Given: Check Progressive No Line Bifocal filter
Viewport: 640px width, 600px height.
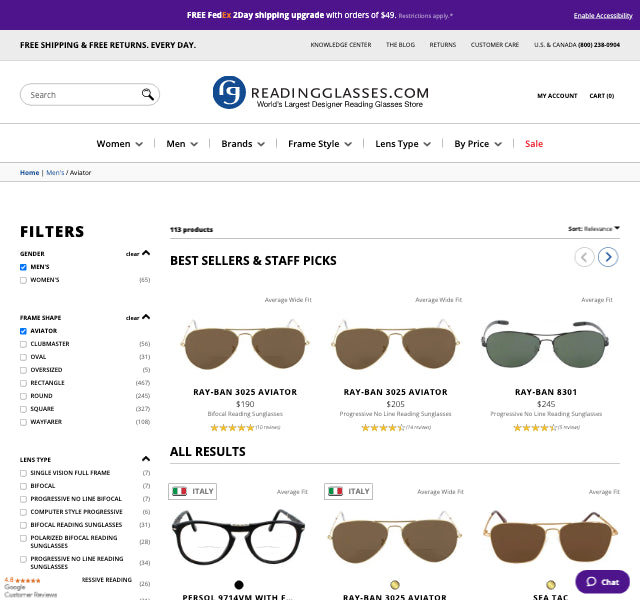Looking at the screenshot, I should tap(23, 499).
